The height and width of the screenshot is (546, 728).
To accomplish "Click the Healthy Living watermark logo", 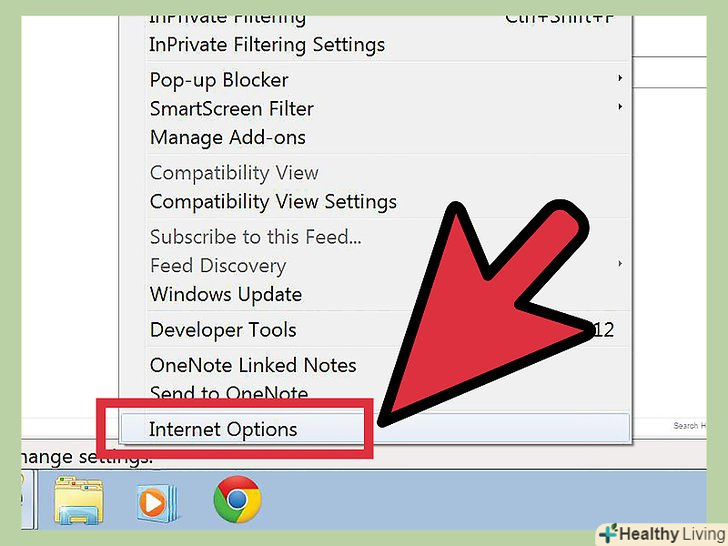I will click(662, 533).
